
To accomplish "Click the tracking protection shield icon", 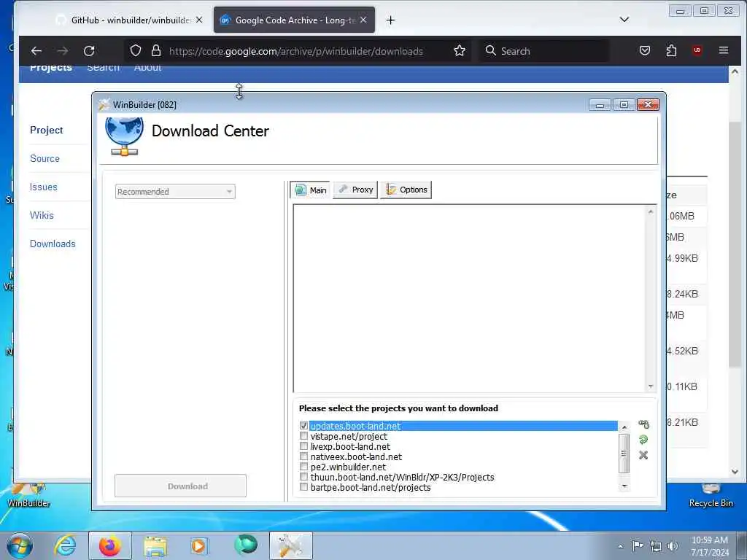I will (x=135, y=50).
